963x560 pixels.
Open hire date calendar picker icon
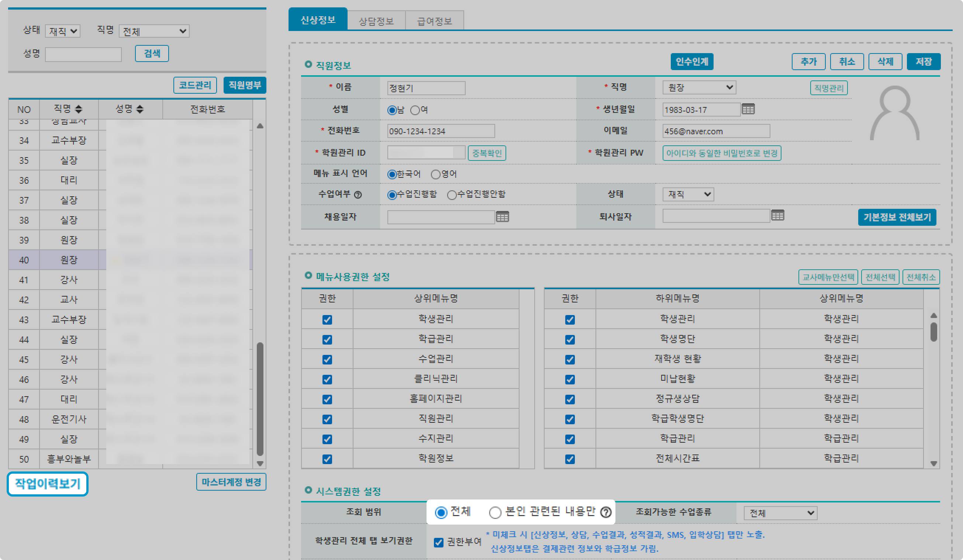pyautogui.click(x=502, y=217)
